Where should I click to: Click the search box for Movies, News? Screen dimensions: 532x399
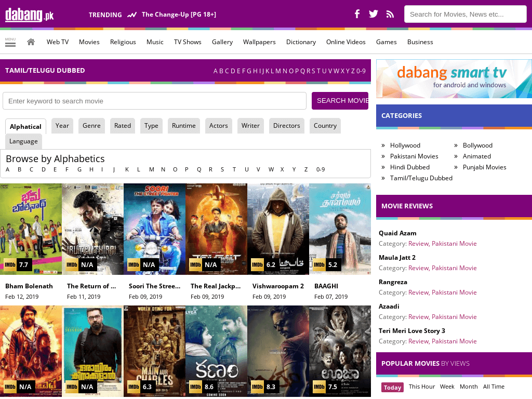465,14
